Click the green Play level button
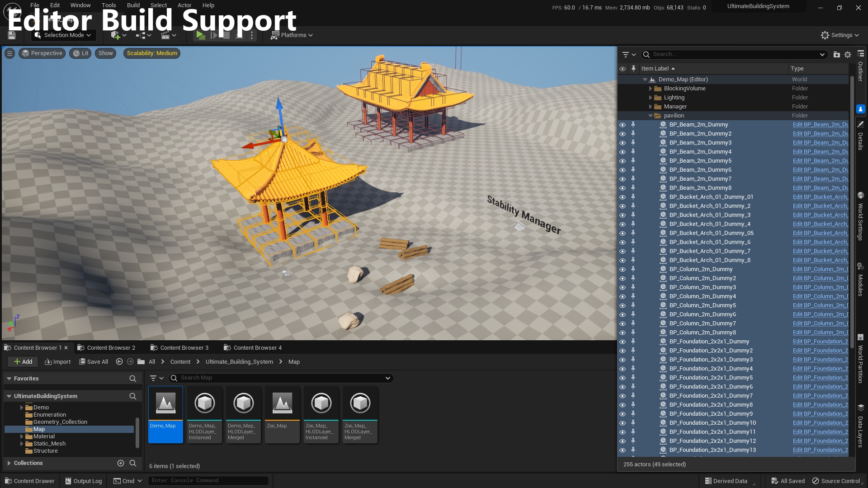This screenshot has height=488, width=868. 200,35
